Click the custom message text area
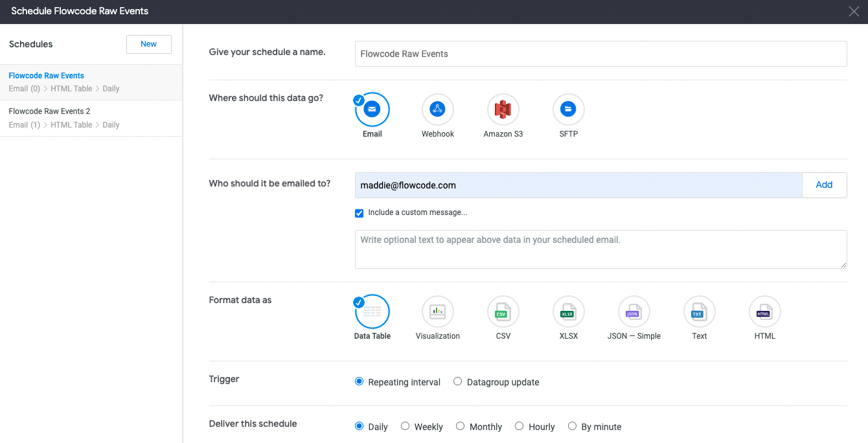The image size is (868, 443). point(601,249)
